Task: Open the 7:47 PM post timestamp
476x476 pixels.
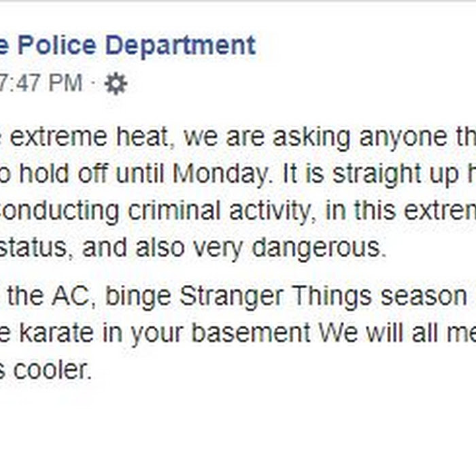Action: pyautogui.click(x=41, y=82)
